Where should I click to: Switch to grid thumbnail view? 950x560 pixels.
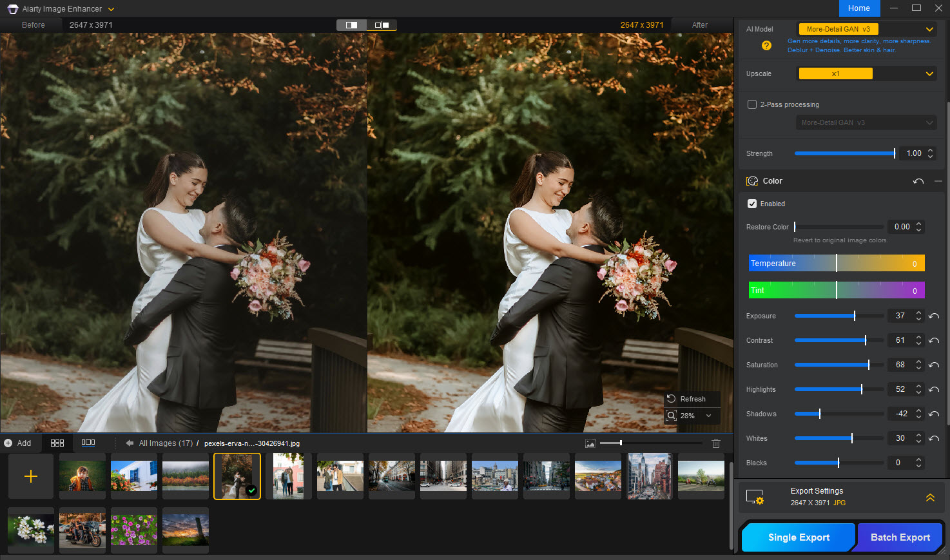pyautogui.click(x=57, y=443)
